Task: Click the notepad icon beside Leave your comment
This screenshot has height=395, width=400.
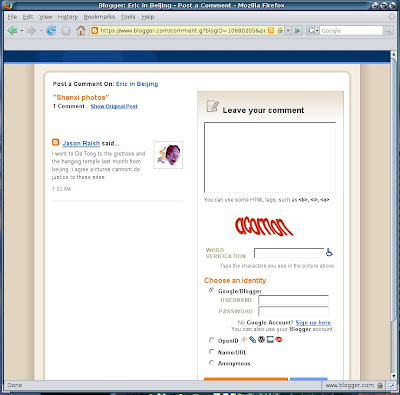Action: 212,106
